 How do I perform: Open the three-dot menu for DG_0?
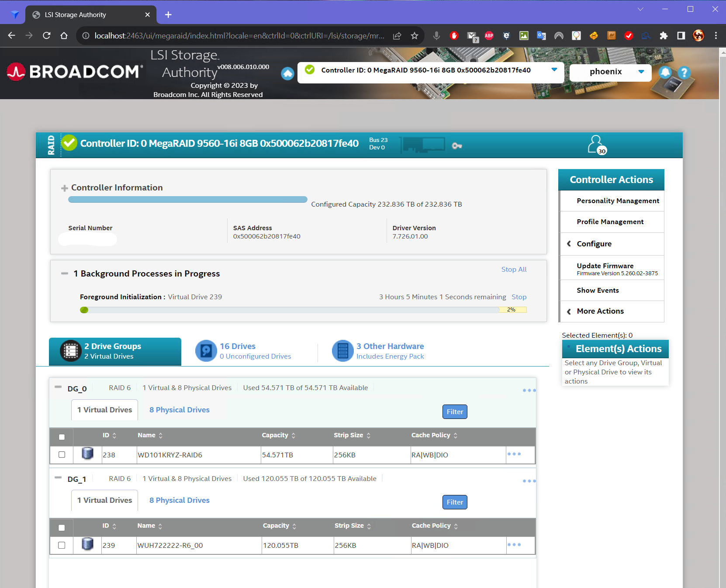pyautogui.click(x=529, y=391)
